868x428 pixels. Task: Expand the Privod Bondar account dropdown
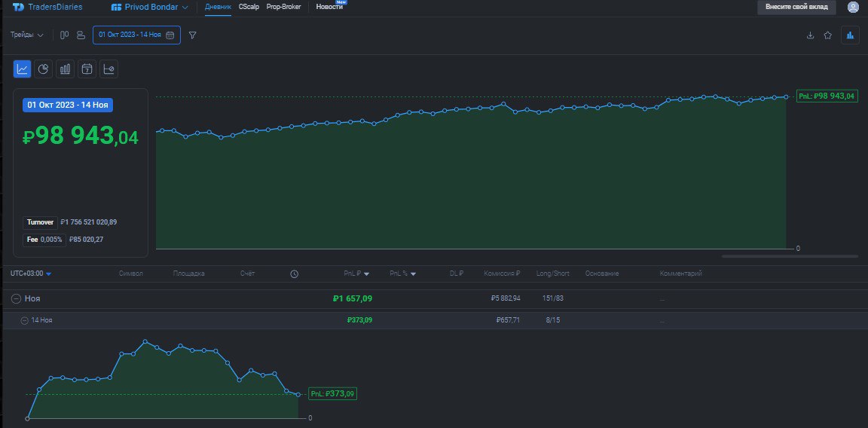[149, 8]
